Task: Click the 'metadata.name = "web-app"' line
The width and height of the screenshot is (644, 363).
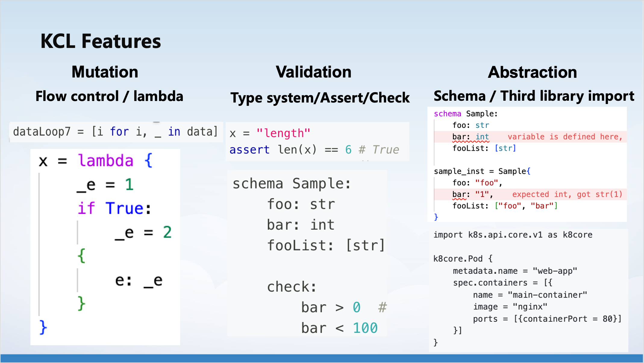Action: [515, 271]
